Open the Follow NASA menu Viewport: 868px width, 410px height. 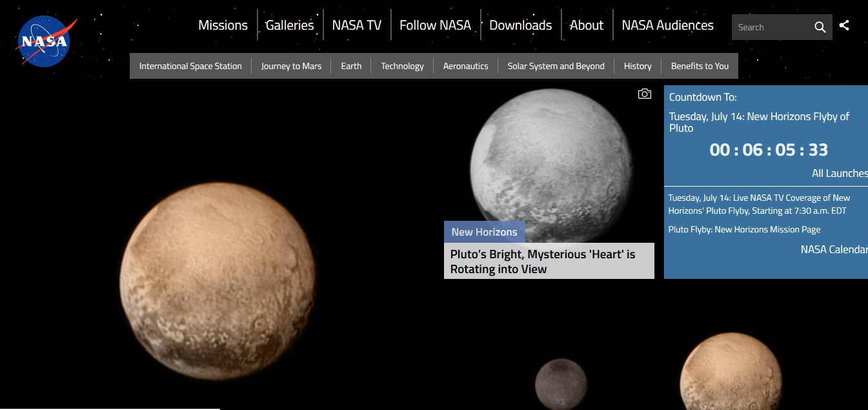(x=435, y=25)
